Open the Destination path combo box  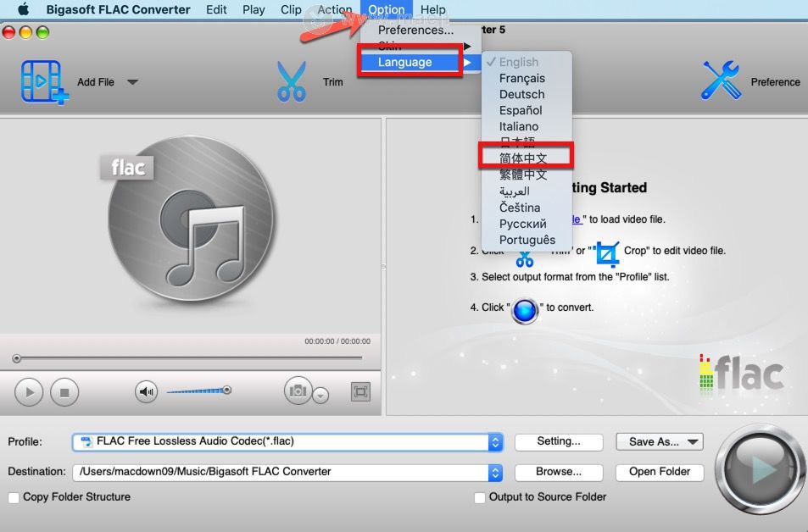click(x=287, y=472)
